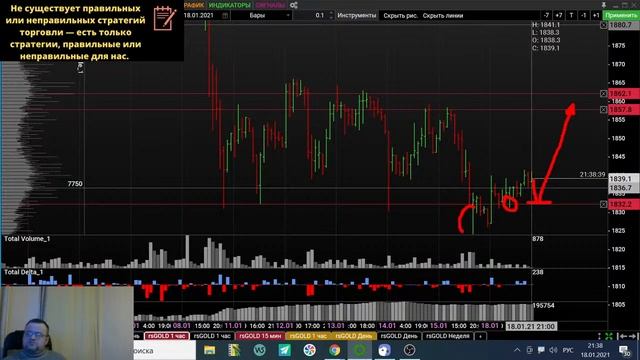Open the white face app on taskbar
Screen dimensions: 640x360
(x=384, y=350)
